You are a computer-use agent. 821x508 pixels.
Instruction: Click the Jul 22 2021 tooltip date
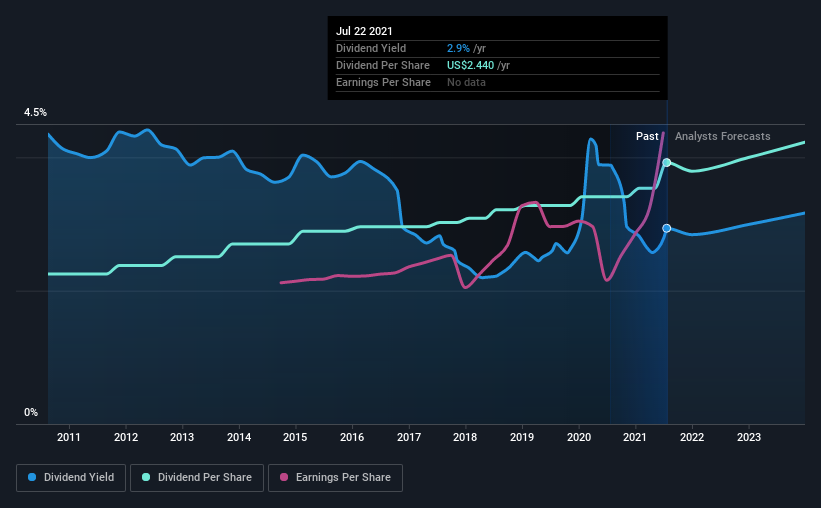[364, 31]
